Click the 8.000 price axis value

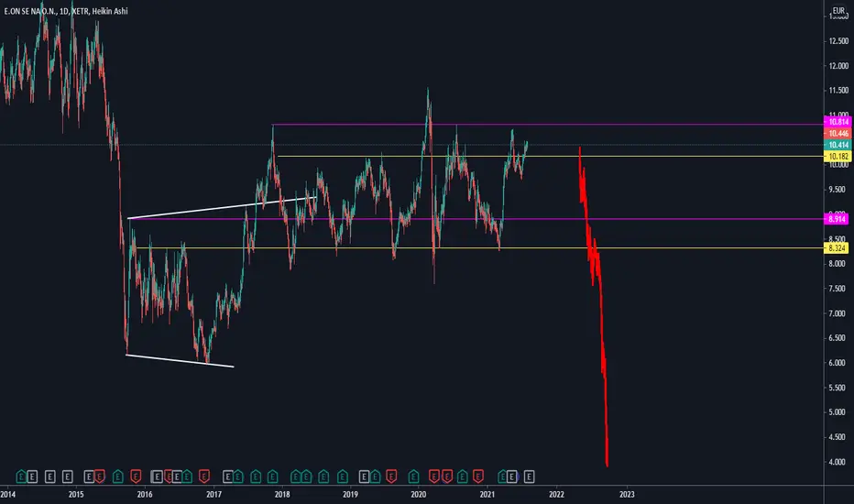point(838,264)
